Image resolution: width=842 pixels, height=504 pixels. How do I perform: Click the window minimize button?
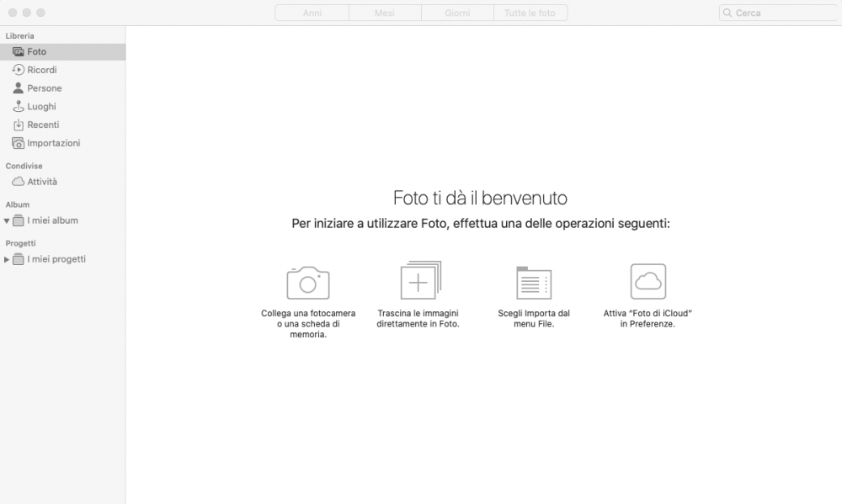pyautogui.click(x=27, y=13)
